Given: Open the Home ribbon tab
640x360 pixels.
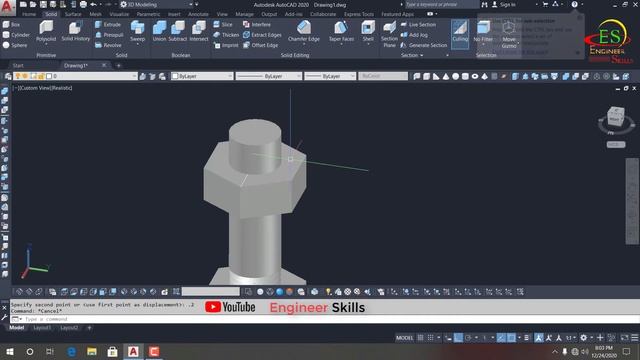Looking at the screenshot, I should pyautogui.click(x=29, y=14).
